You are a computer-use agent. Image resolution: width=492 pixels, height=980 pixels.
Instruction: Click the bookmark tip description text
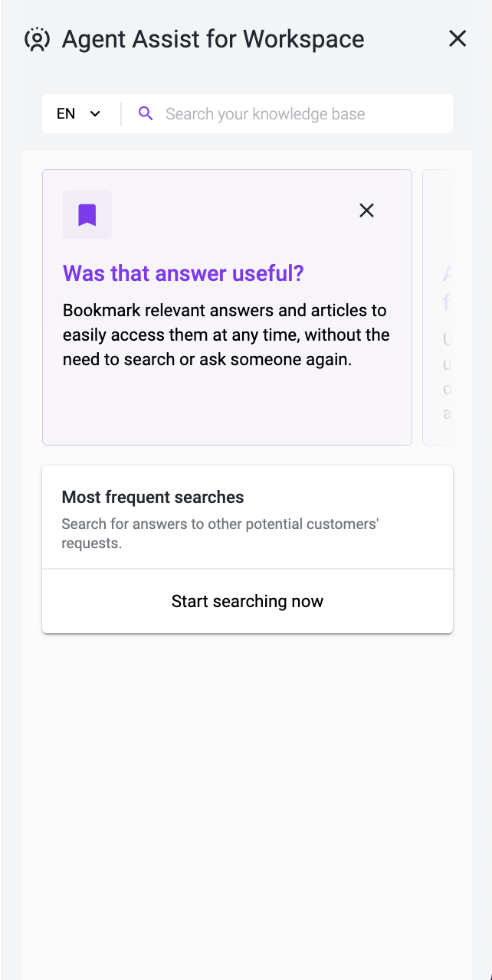[226, 335]
